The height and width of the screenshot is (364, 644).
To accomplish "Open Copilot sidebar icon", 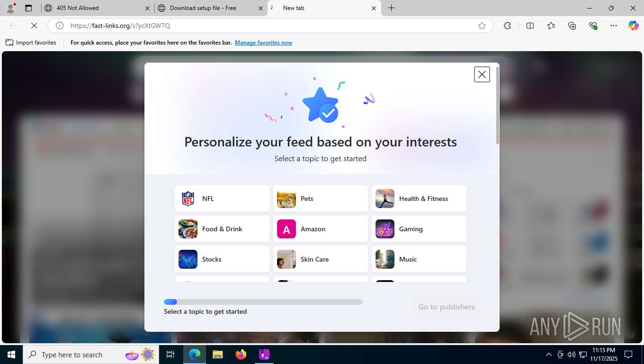I will [633, 26].
